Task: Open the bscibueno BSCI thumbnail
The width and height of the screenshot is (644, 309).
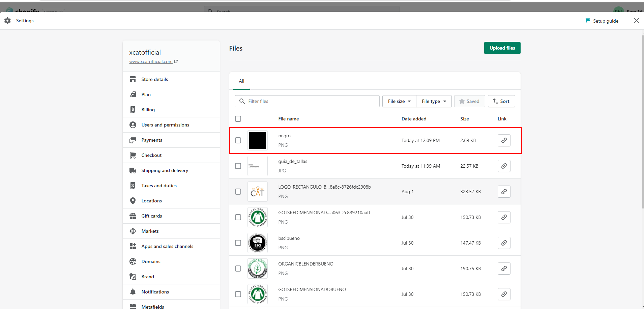Action: pyautogui.click(x=257, y=243)
